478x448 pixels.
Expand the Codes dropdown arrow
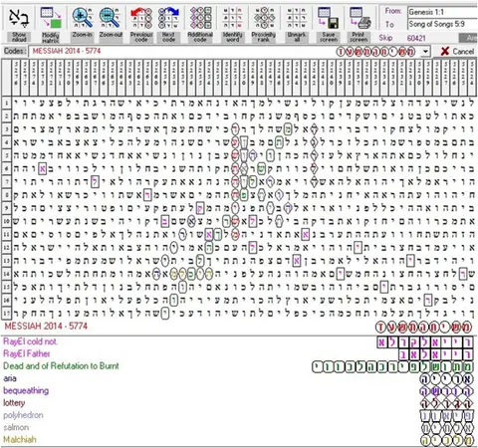coord(425,52)
